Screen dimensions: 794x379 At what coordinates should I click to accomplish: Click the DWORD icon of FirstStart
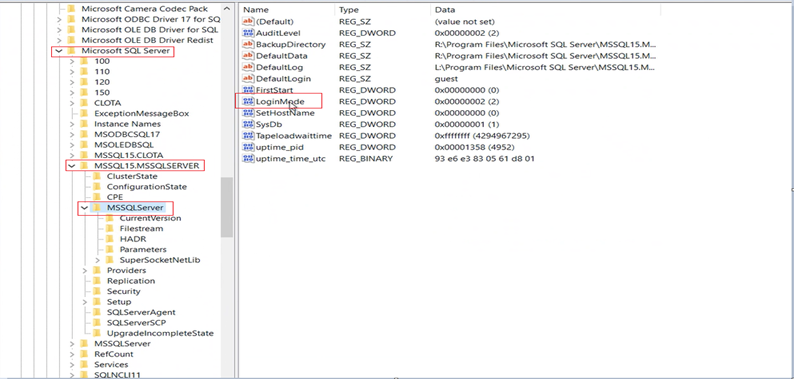point(248,90)
